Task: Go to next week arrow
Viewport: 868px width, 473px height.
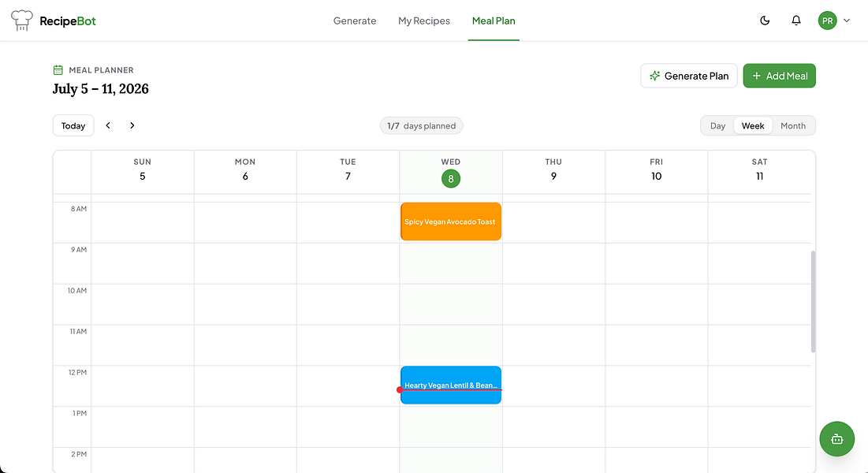Action: tap(132, 125)
